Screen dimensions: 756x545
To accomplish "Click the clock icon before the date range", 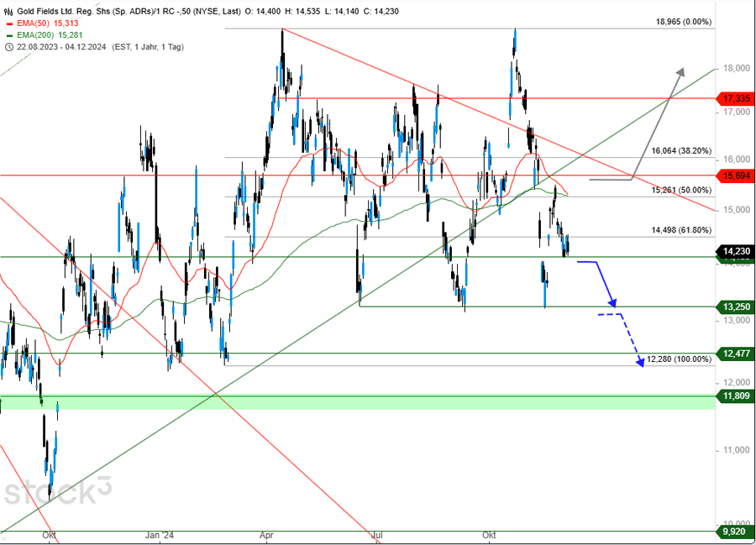I will (8, 46).
